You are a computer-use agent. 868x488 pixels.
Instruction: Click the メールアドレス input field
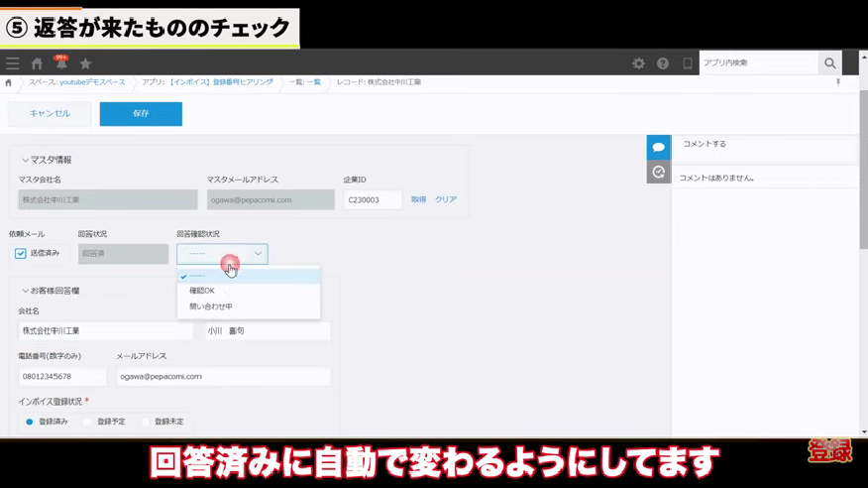[224, 377]
